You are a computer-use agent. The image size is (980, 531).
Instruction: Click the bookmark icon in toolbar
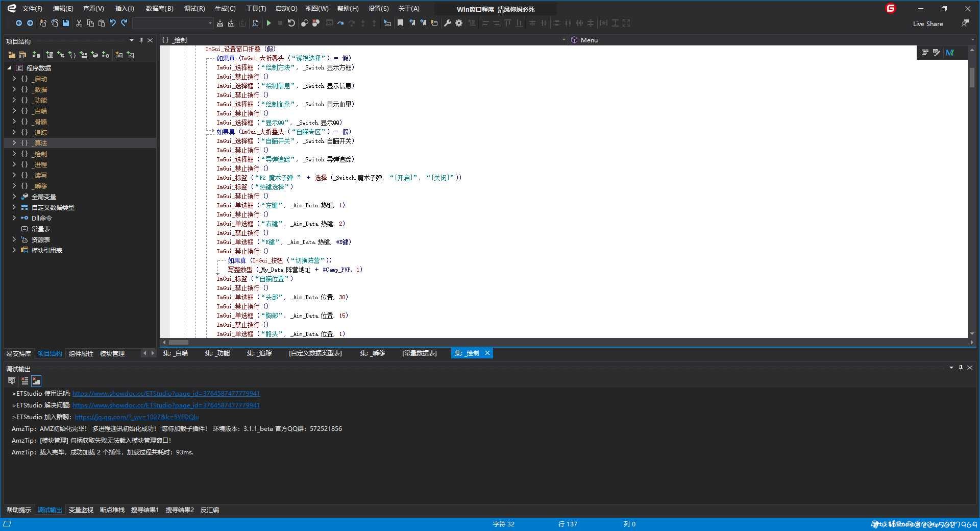point(401,23)
